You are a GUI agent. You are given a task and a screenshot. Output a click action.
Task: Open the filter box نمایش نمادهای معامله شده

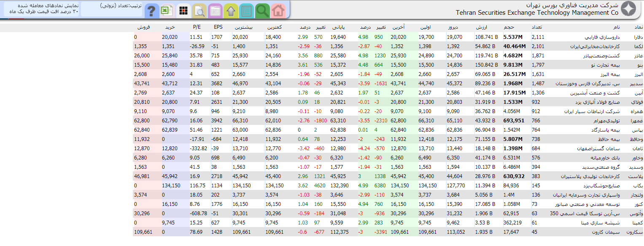(41, 9)
